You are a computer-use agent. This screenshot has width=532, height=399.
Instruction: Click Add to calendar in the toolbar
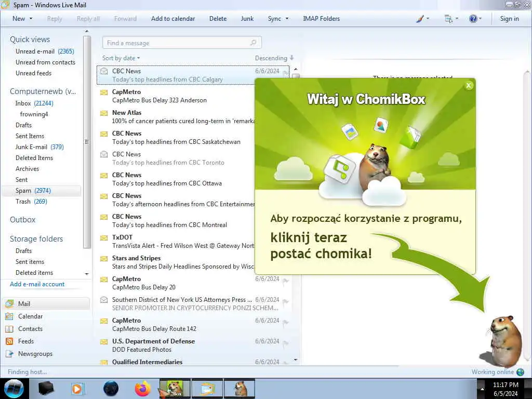click(x=173, y=19)
